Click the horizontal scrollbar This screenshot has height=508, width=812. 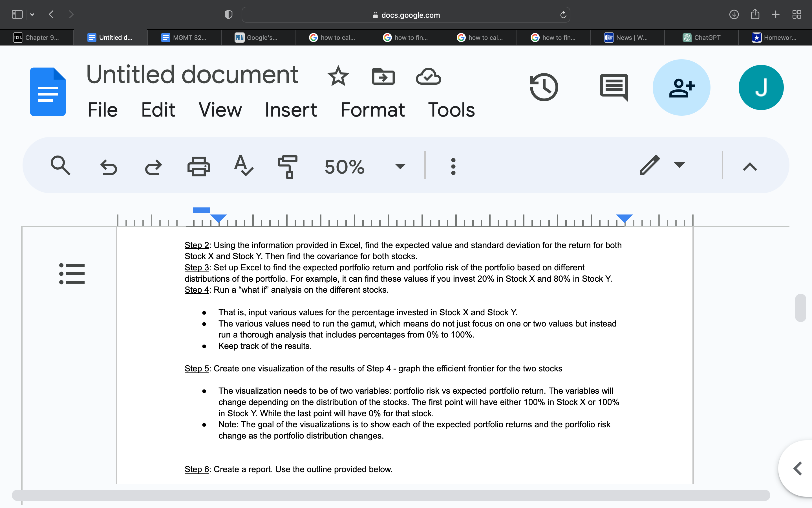[391, 495]
